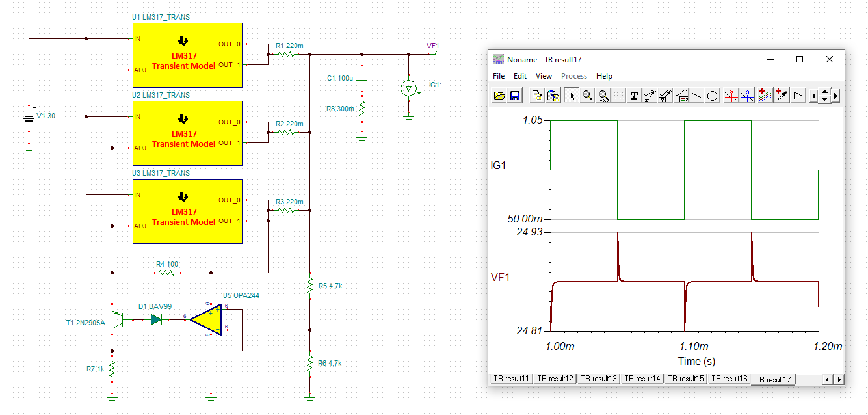This screenshot has height=415, width=868.
Task: Click the IG1 current source symbol
Action: [408, 88]
